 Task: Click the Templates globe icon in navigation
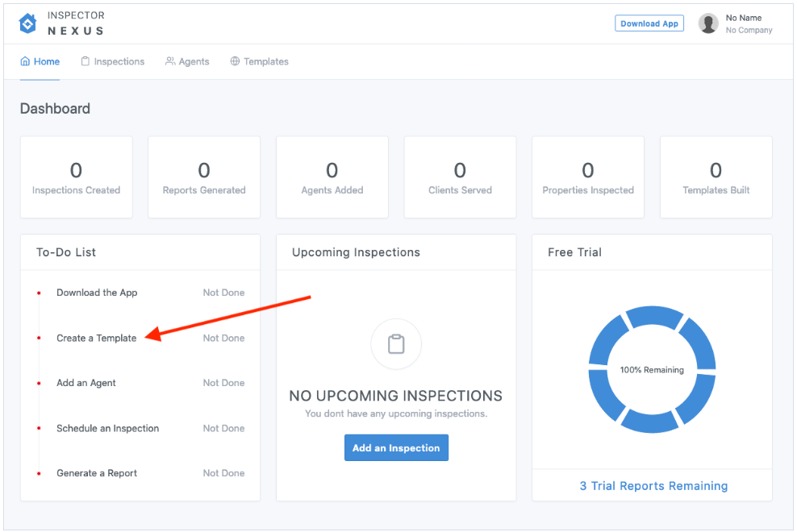[x=235, y=61]
